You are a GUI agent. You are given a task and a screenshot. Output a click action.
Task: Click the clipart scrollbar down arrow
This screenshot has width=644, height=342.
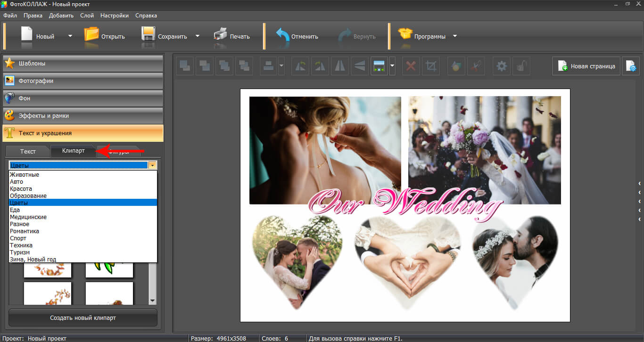(x=152, y=301)
